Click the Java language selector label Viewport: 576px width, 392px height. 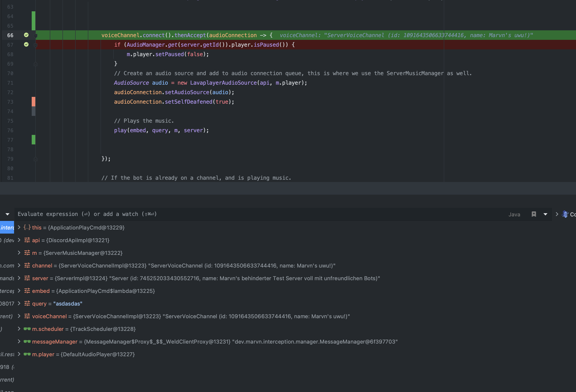click(x=514, y=214)
